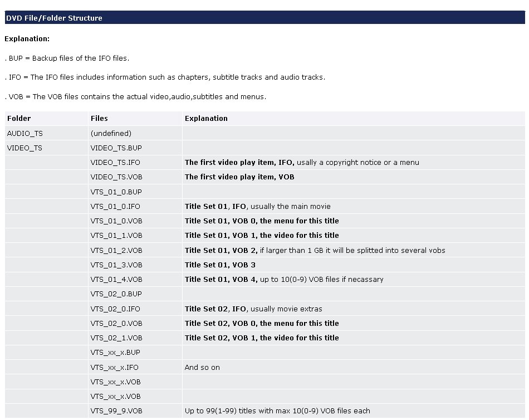Click 'Title Set 01, IFO, usually the main movie'
The image size is (529, 420).
(257, 206)
